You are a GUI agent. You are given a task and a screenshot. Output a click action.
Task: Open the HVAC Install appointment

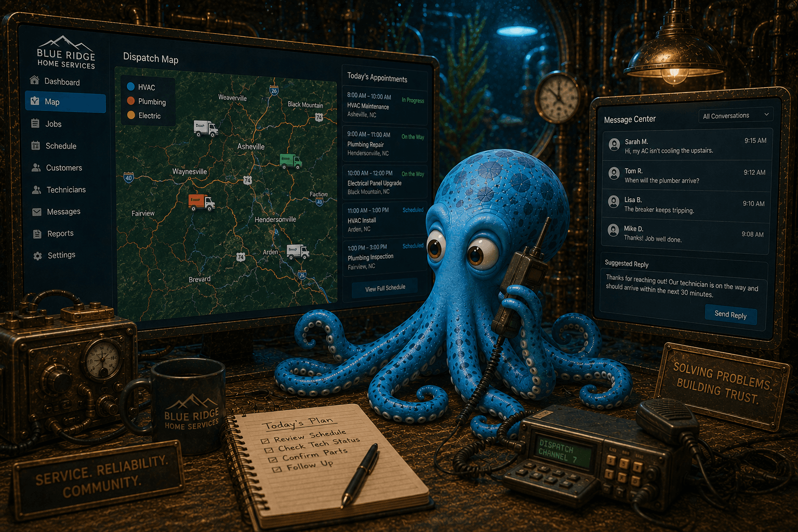pos(384,220)
